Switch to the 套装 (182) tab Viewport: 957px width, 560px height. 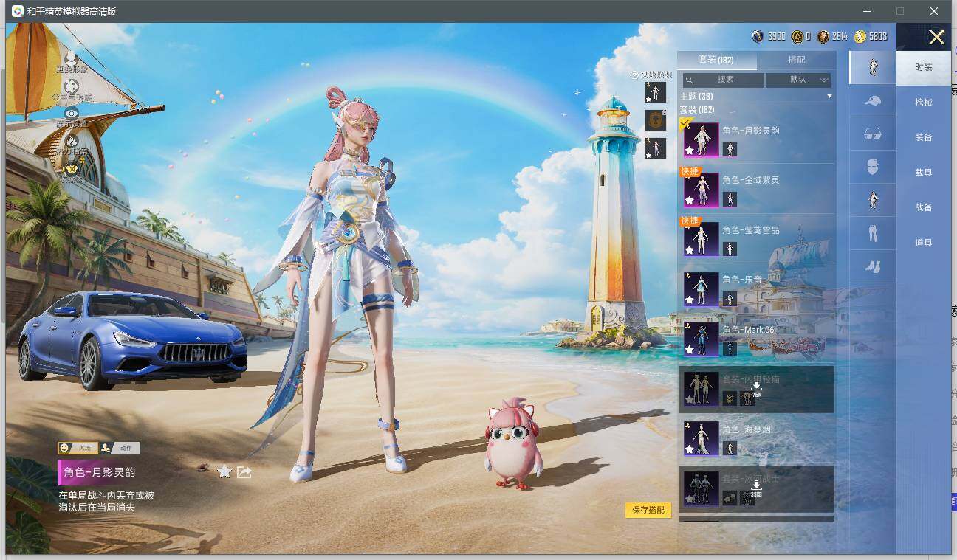coord(716,60)
